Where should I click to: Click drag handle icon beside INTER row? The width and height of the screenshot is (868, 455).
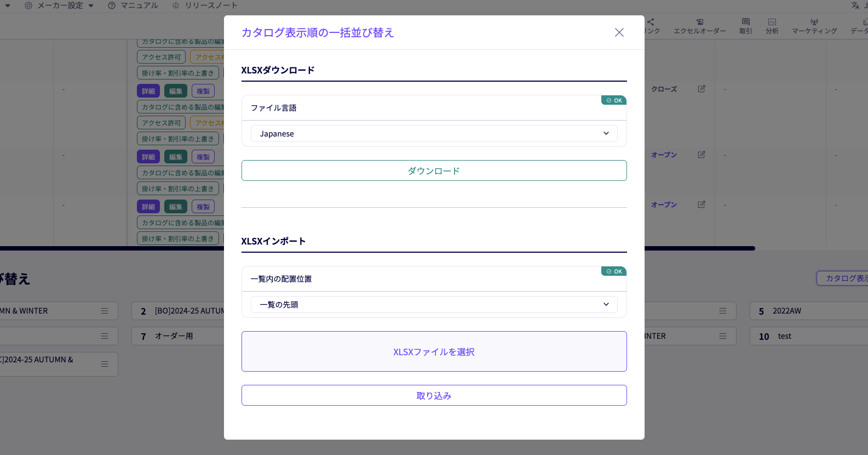click(x=723, y=336)
